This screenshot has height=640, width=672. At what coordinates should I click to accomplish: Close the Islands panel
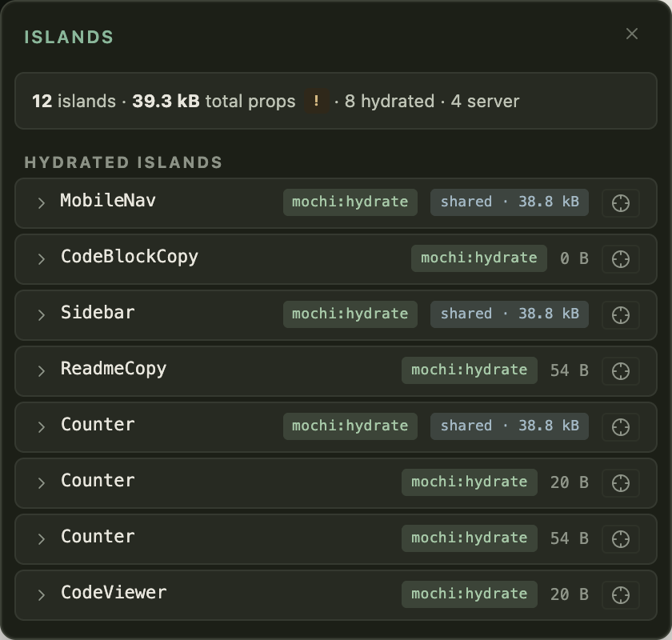click(x=632, y=34)
